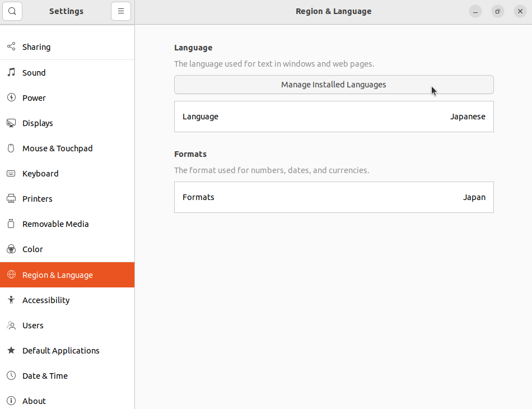
Task: Click the Printers icon in sidebar
Action: [11, 199]
